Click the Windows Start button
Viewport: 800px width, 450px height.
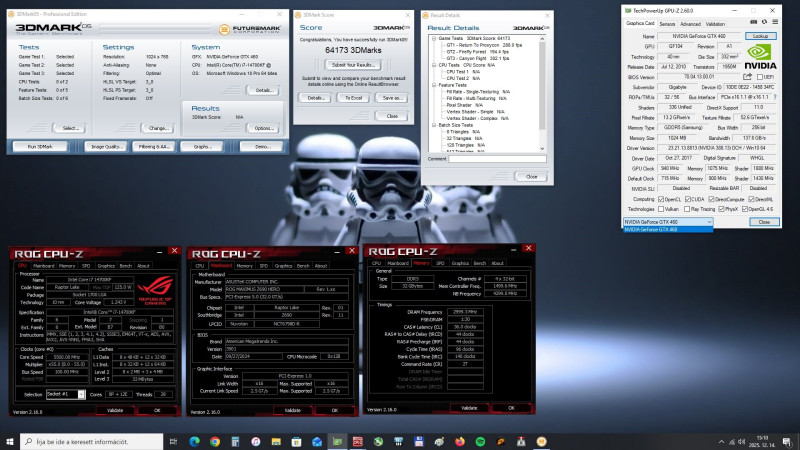coord(10,442)
